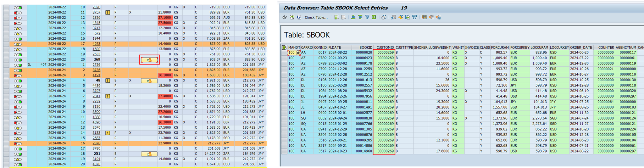Select the SBOOK row selector for BOOKID 00014960

point(284,151)
